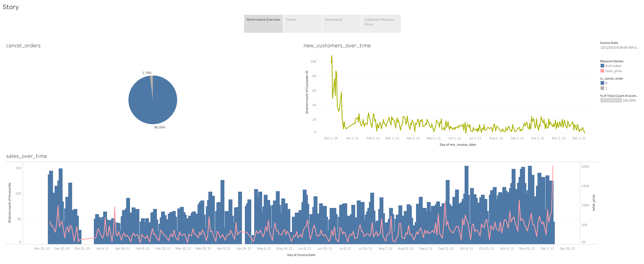644x264 pixels.
Task: Click the 'Day of Invoice Date' axis title
Action: [301, 255]
